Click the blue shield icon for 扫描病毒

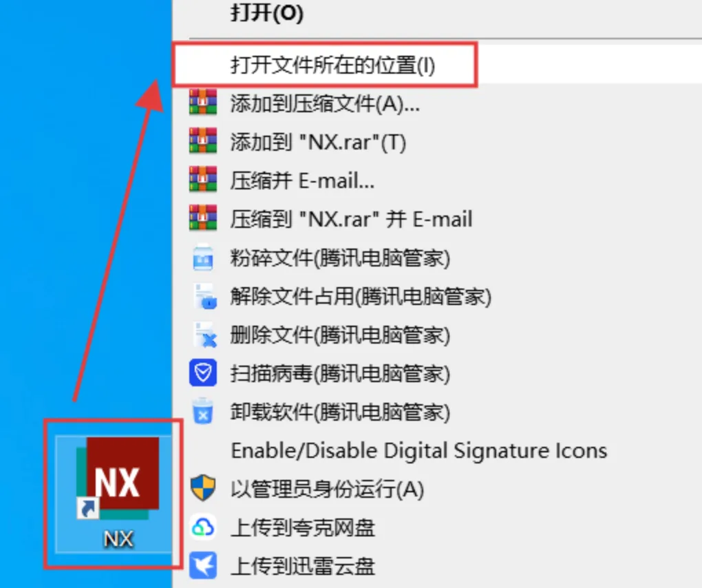203,372
